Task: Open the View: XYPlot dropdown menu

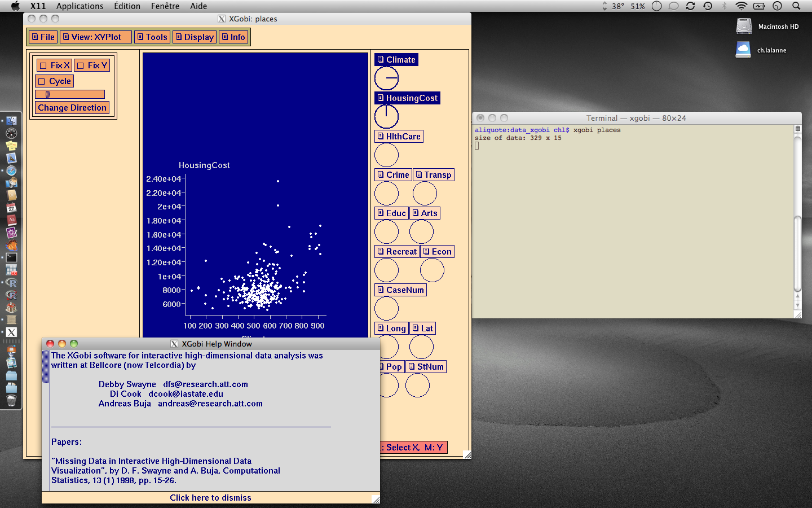Action: point(96,37)
